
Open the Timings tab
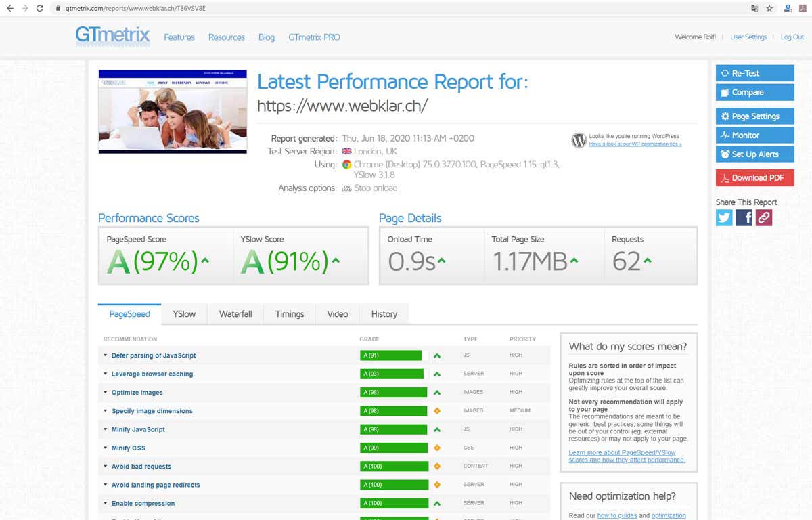pos(290,314)
